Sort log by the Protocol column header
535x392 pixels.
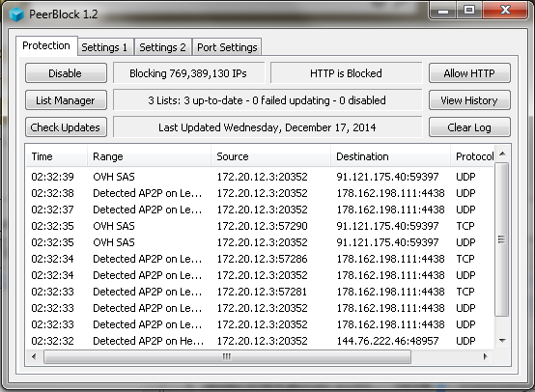[x=472, y=156]
